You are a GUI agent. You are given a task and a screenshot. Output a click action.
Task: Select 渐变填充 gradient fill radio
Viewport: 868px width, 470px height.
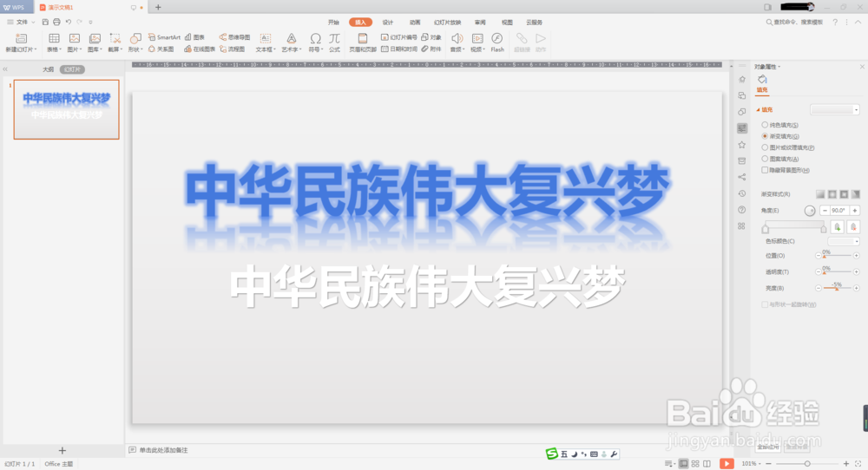coord(765,136)
